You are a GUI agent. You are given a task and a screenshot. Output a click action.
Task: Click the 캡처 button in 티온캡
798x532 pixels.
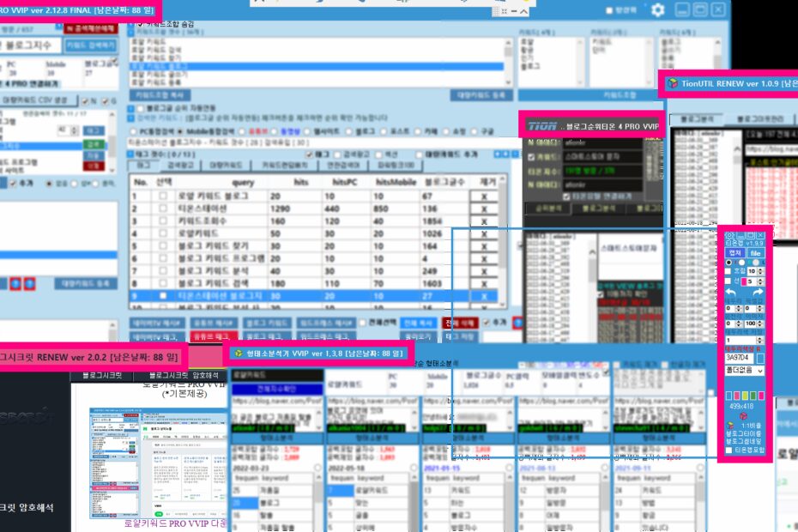[735, 253]
